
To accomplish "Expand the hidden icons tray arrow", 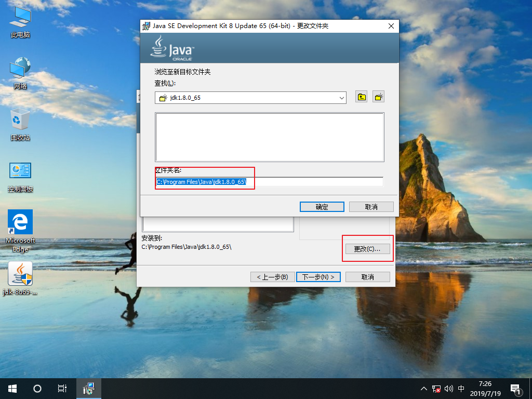I will 424,388.
